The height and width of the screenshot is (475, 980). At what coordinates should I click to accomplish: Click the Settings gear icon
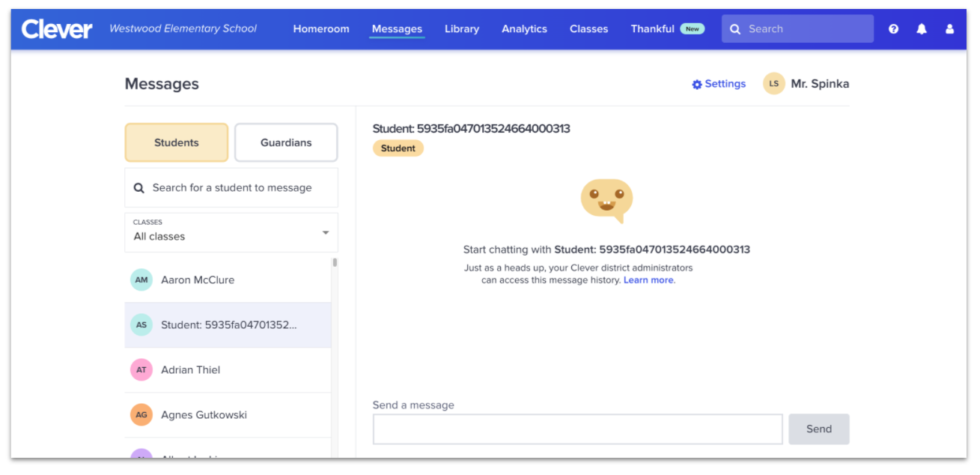pos(697,85)
